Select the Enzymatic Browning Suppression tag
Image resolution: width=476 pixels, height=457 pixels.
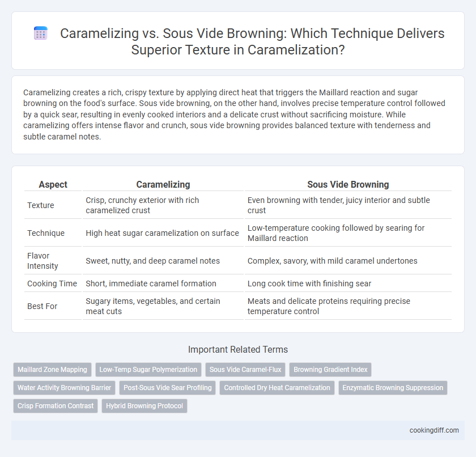tap(393, 388)
